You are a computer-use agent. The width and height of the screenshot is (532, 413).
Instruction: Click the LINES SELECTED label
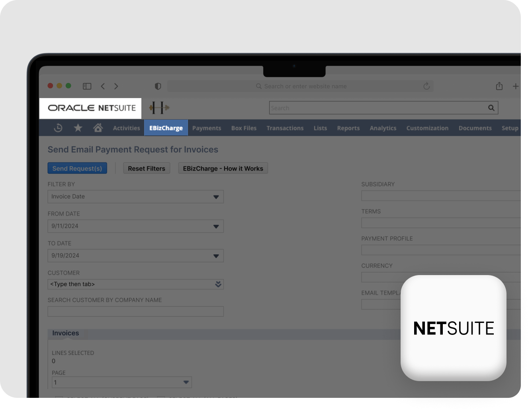[x=73, y=353]
